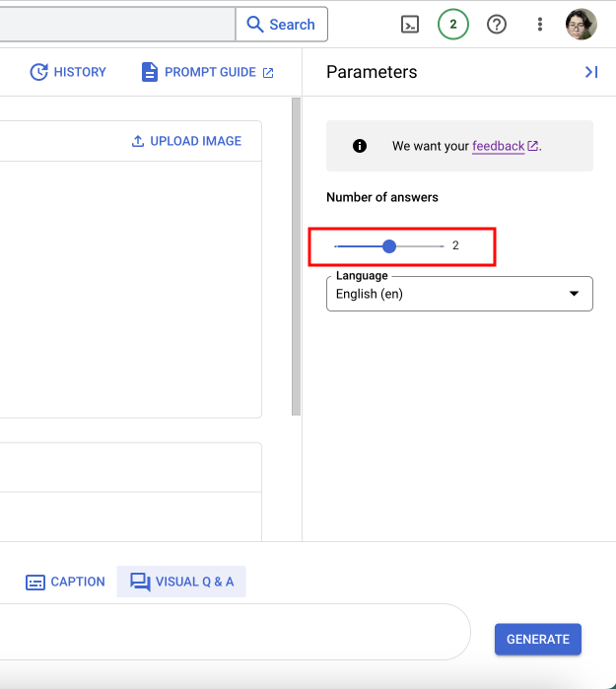This screenshot has width=616, height=689.
Task: Open Cloud Shell terminal icon
Action: click(410, 25)
